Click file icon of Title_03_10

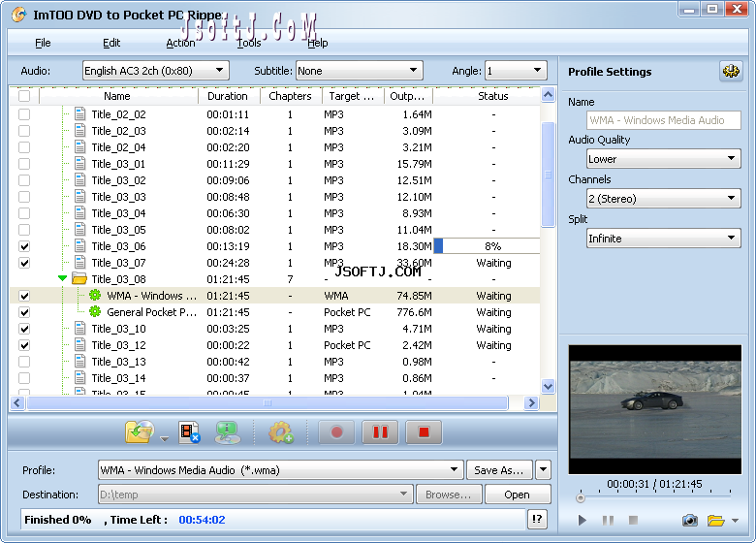pyautogui.click(x=80, y=329)
